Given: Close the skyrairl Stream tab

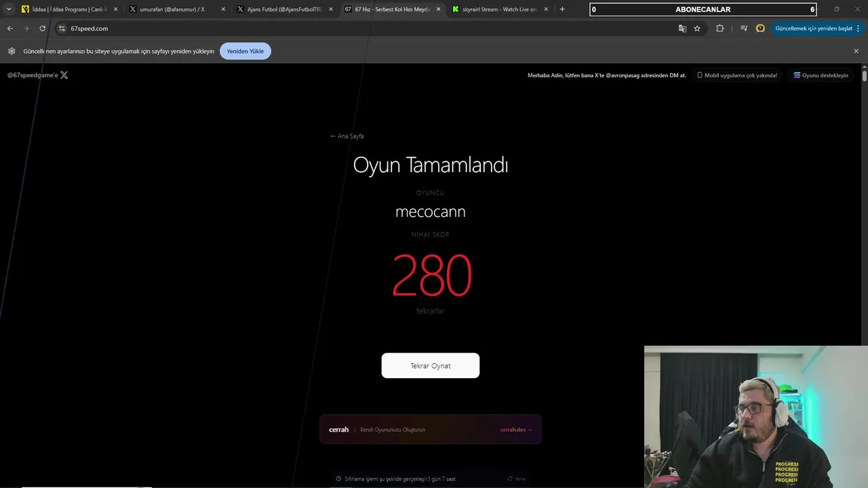Looking at the screenshot, I should pos(546,9).
